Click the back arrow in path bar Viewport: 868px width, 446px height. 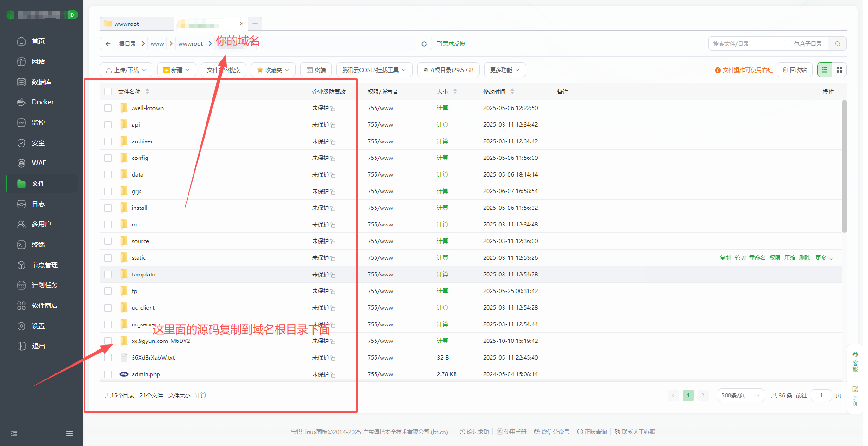(x=108, y=44)
